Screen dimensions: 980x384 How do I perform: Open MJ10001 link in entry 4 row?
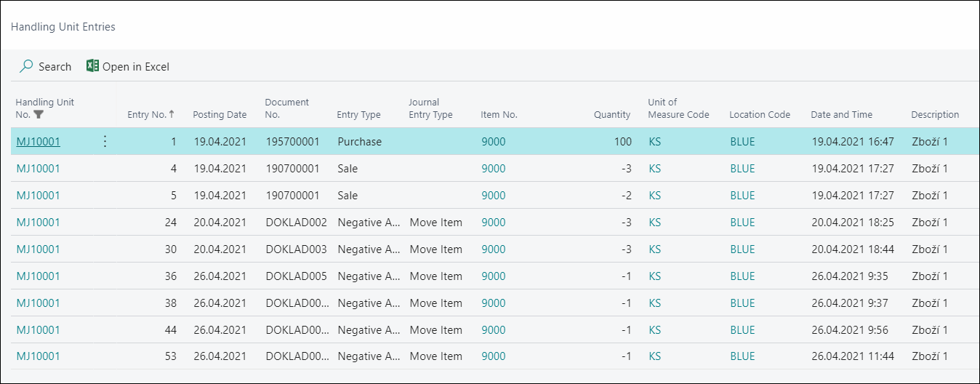[39, 169]
